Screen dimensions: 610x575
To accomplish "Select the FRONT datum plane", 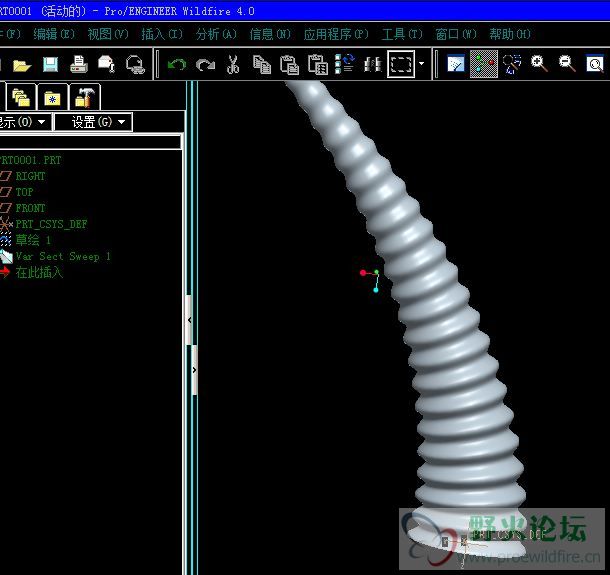I will 30,208.
